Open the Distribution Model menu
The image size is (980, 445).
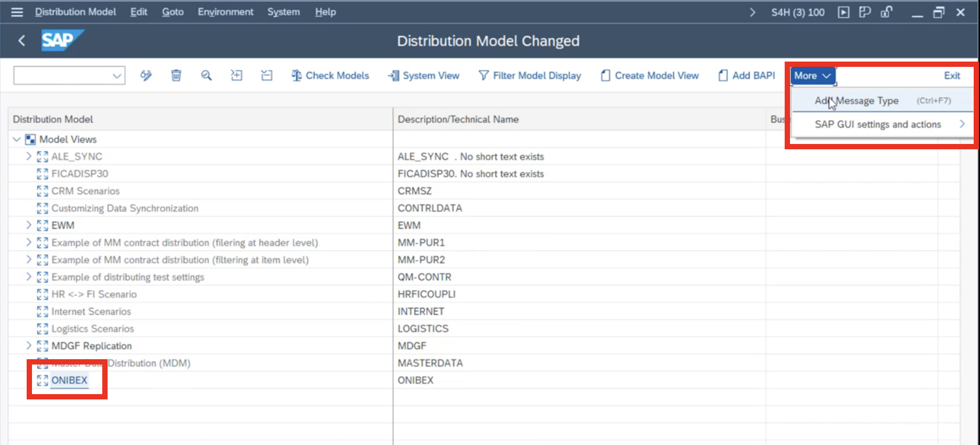tap(75, 12)
